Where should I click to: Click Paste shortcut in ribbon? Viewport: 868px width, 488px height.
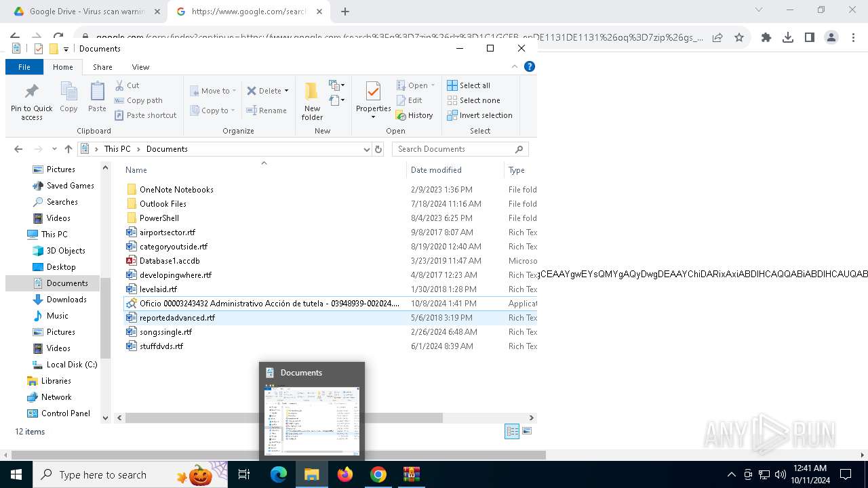pyautogui.click(x=145, y=115)
